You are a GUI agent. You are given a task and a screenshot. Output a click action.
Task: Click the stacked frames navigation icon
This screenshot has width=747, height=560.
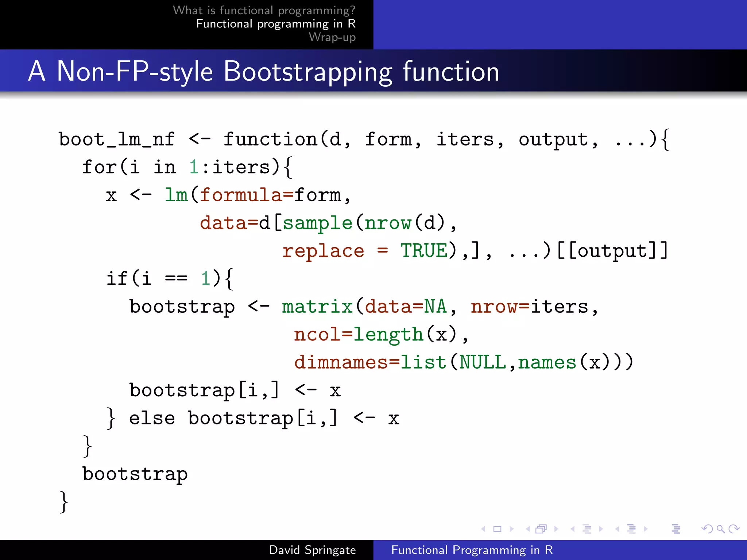tap(541, 529)
